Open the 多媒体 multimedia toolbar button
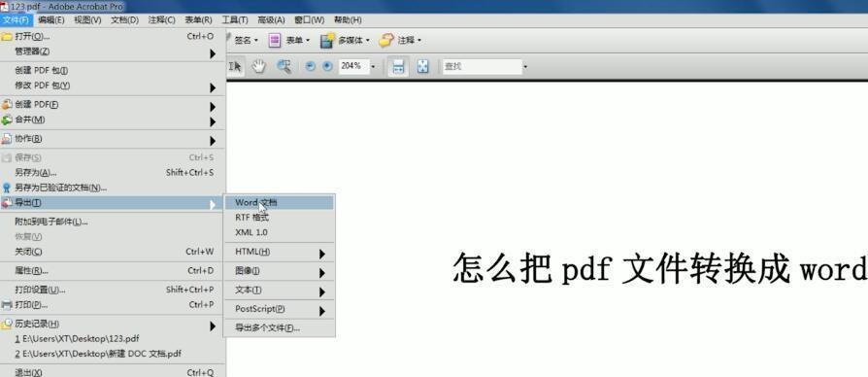 coord(345,41)
